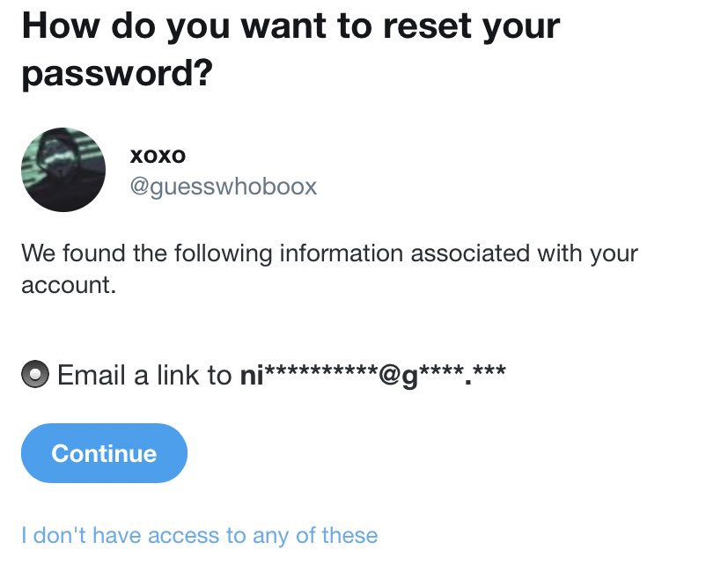Viewport: 728px width, 579px height.
Task: Open "I don't have access to any of these"
Action: click(x=200, y=535)
